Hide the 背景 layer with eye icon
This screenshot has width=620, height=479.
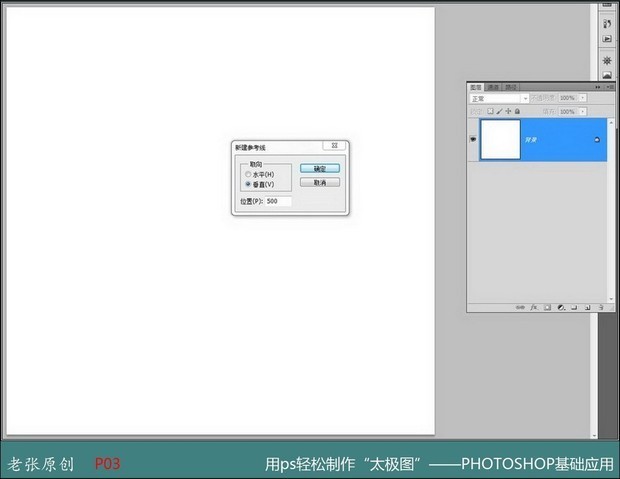(473, 140)
